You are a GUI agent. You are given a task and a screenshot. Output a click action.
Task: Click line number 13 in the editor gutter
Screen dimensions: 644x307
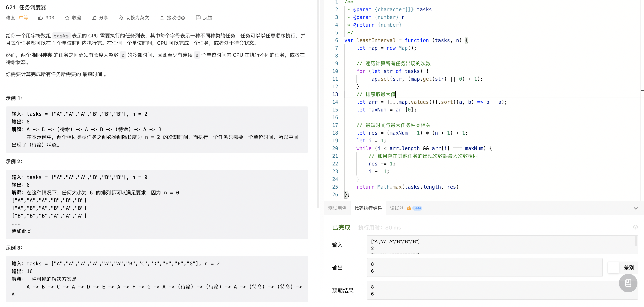(x=335, y=94)
